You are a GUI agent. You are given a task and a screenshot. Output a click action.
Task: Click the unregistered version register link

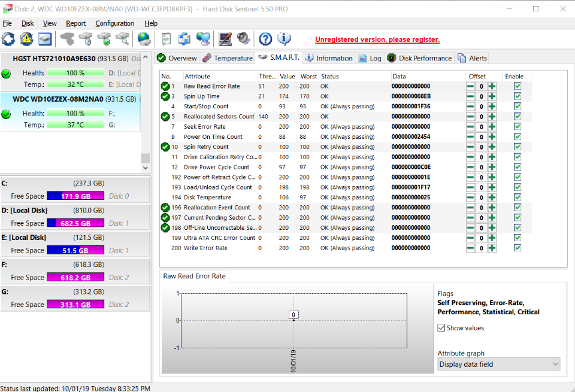click(x=377, y=39)
